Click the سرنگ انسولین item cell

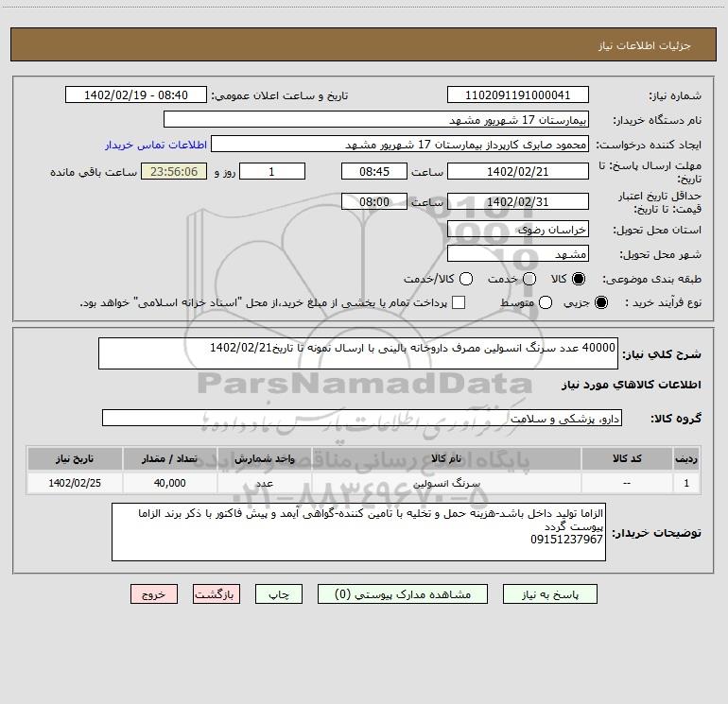click(446, 483)
